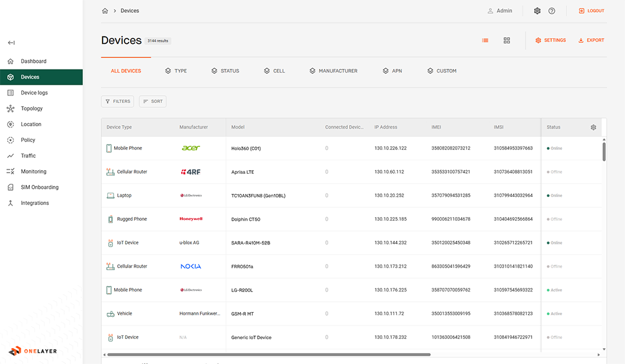This screenshot has height=364, width=625.
Task: Group devices by APN tab
Action: (x=392, y=71)
